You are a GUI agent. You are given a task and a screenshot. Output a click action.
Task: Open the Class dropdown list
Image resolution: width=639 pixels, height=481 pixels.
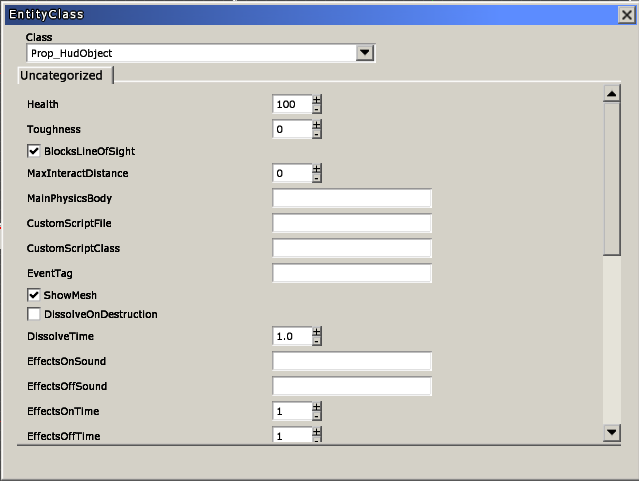(364, 53)
